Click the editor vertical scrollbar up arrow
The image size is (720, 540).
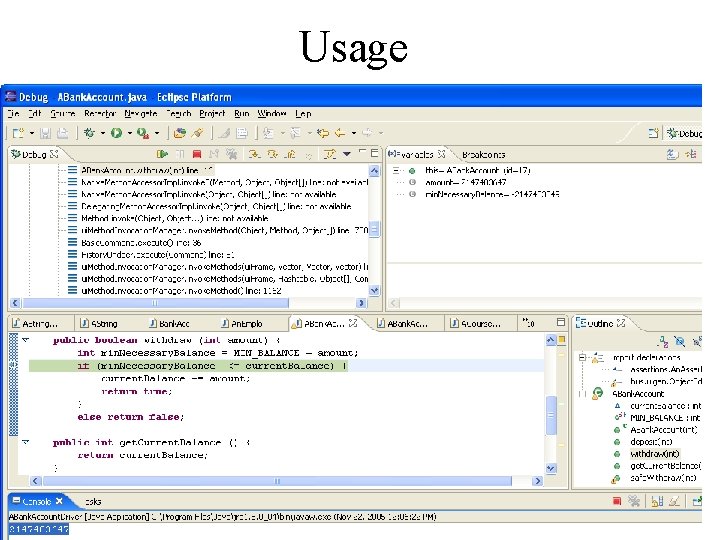click(551, 340)
